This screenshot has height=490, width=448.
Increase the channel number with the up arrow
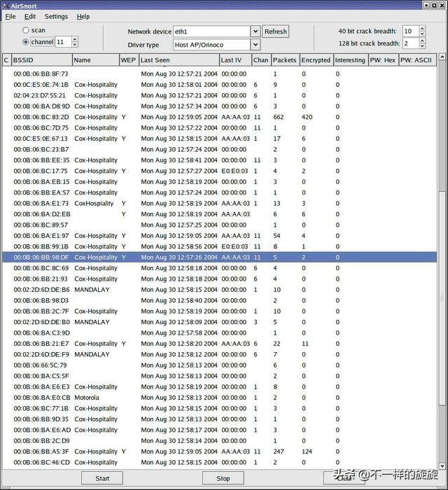pos(75,39)
